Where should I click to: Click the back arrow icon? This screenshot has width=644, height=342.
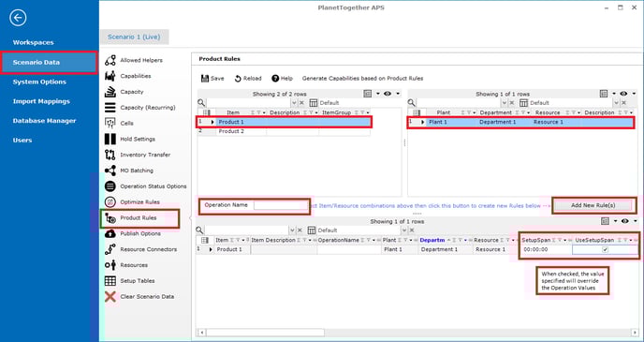coord(18,18)
